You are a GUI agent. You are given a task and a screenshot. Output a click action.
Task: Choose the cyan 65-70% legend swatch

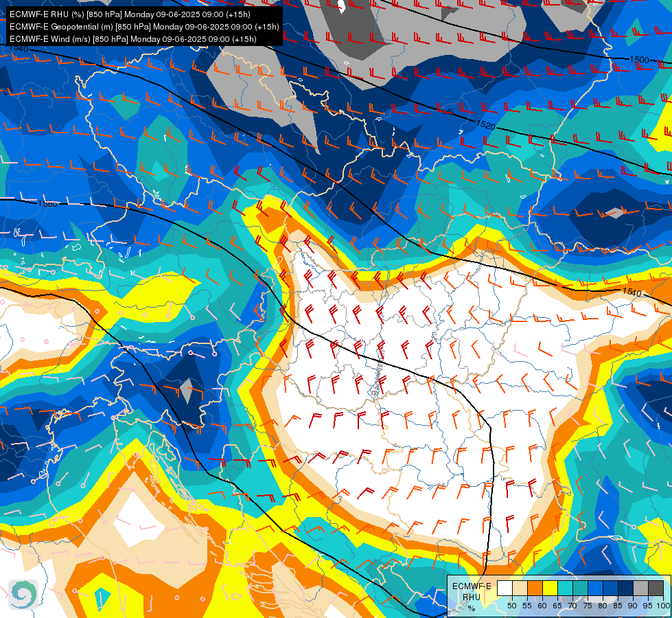click(566, 588)
